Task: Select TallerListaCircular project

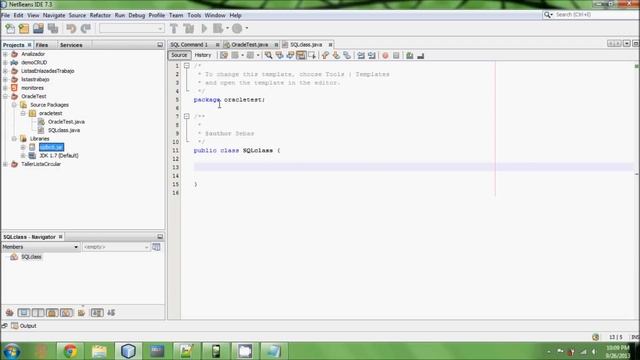Action: pyautogui.click(x=41, y=164)
